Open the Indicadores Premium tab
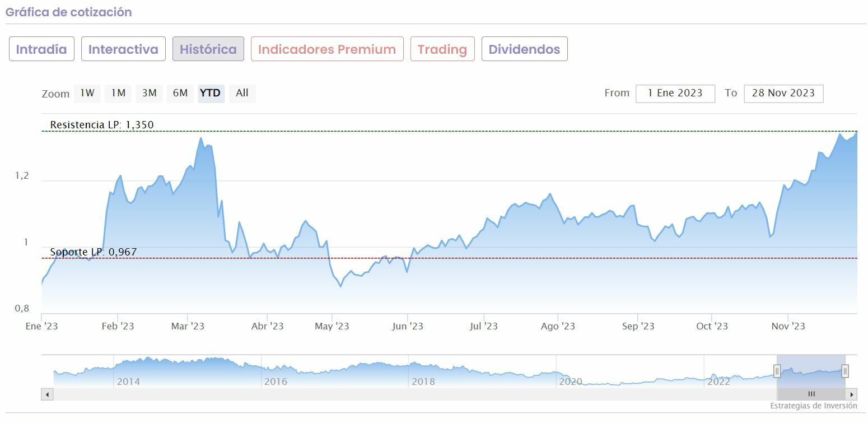868x423 pixels. click(x=327, y=49)
